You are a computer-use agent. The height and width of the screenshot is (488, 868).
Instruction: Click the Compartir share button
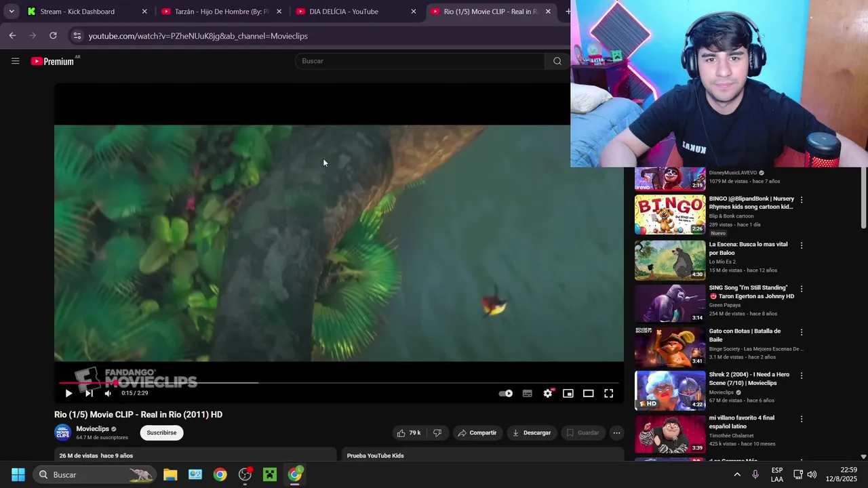(477, 432)
